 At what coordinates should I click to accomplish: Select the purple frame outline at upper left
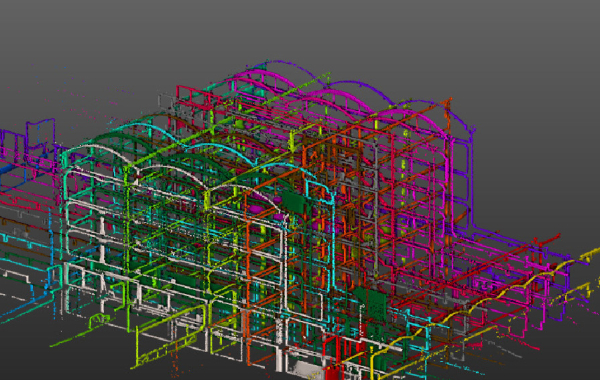click(x=41, y=133)
